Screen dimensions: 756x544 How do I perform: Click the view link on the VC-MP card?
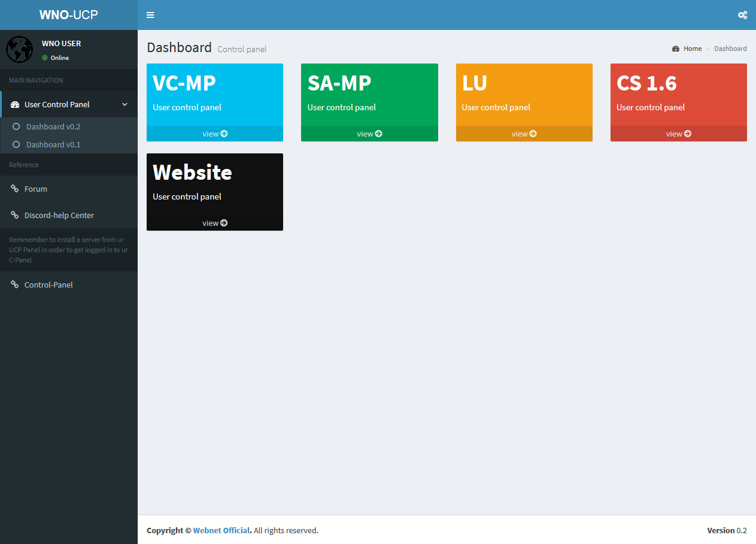click(215, 134)
